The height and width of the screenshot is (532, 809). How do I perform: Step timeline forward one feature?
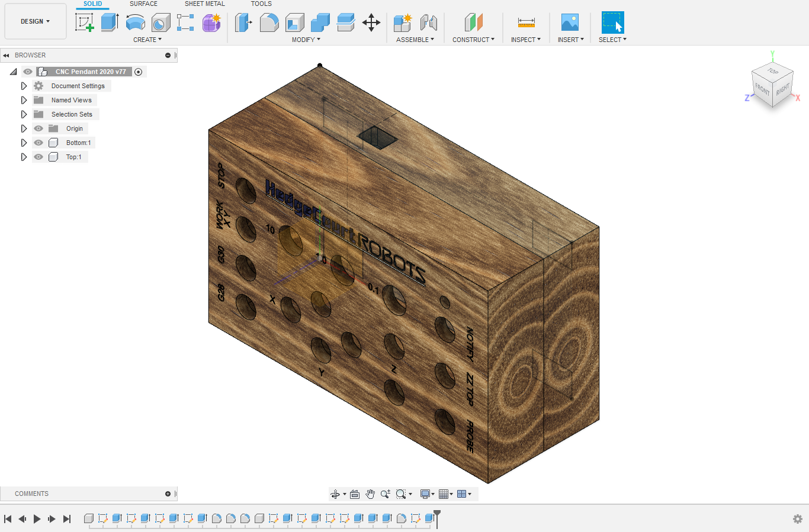[52, 519]
